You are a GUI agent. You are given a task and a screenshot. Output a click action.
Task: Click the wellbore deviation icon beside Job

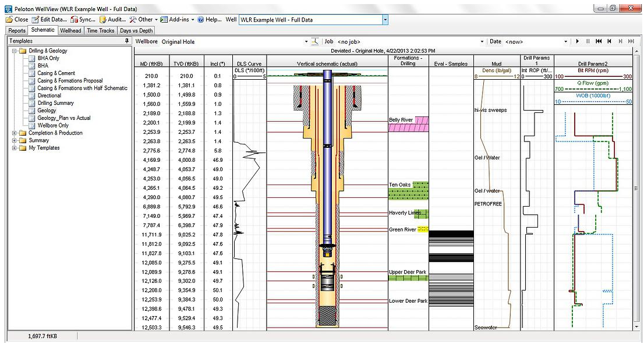316,41
